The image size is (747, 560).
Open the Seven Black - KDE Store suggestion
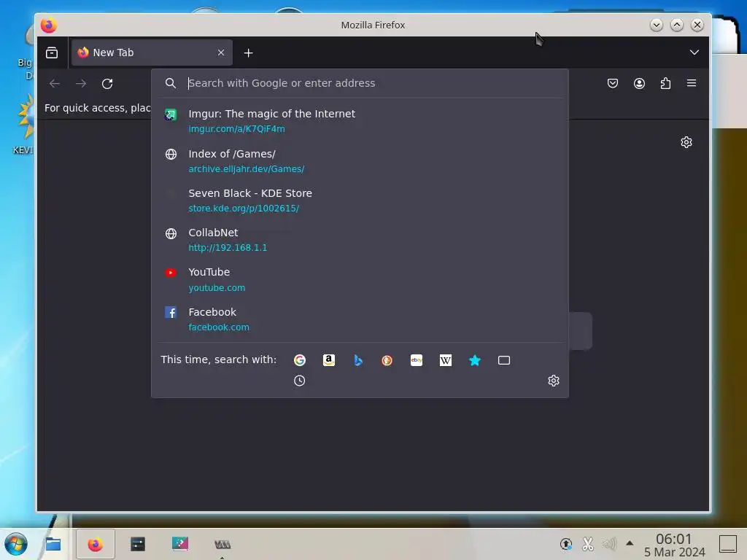point(360,201)
